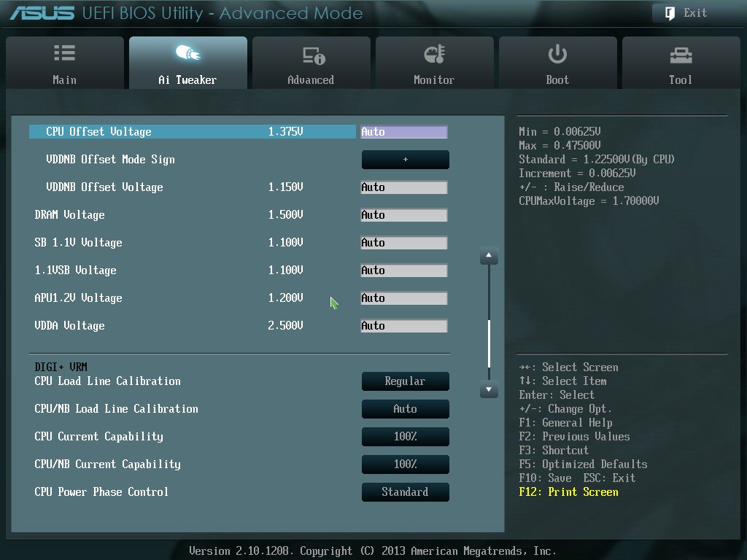The height and width of the screenshot is (560, 747).
Task: Click the Main tab list icon
Action: tap(64, 52)
